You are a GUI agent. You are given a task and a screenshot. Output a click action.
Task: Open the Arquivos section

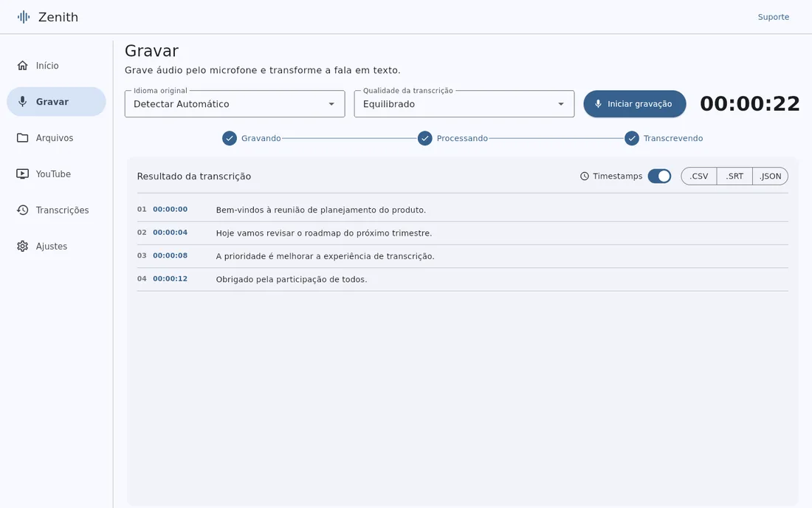56,138
